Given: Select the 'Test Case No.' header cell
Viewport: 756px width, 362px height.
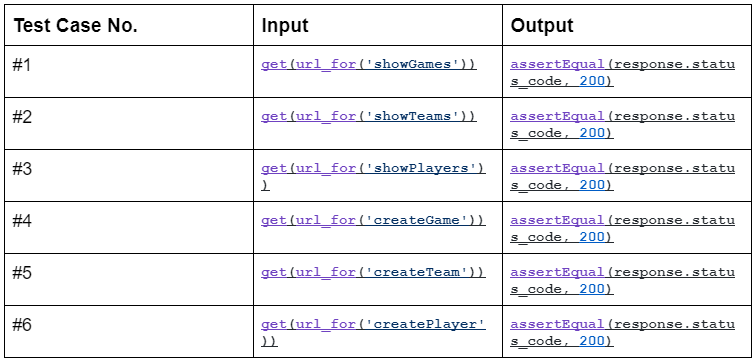Looking at the screenshot, I should point(129,25).
